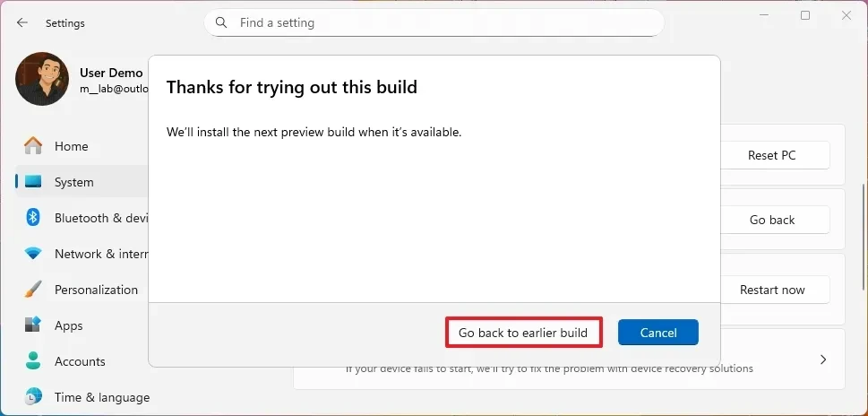This screenshot has height=416, width=868.
Task: Click the Personalization paintbrush icon
Action: click(x=33, y=290)
